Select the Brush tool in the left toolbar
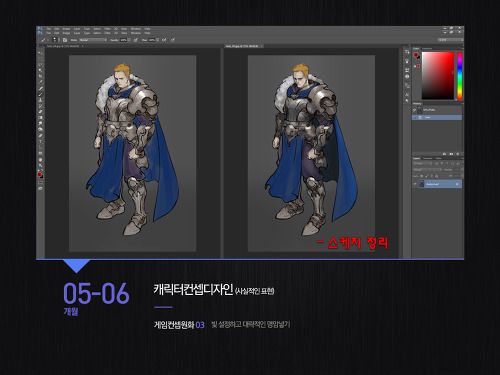 pos(41,94)
